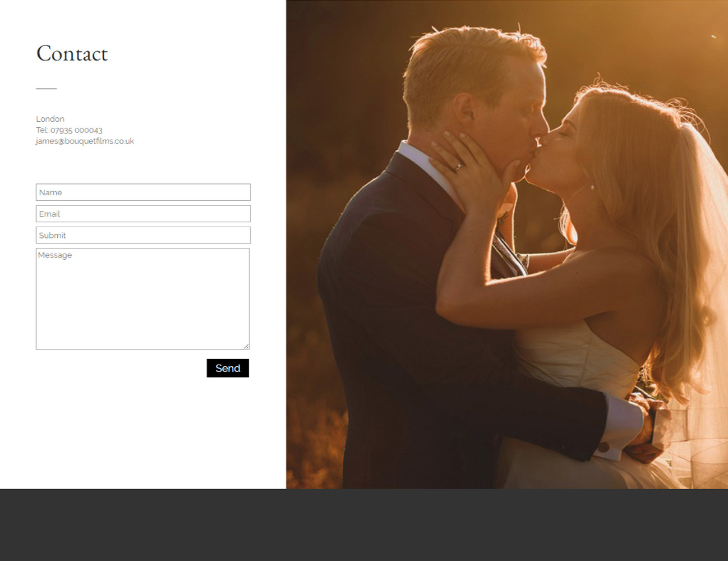Viewport: 728px width, 561px height.
Task: Click the London location text
Action: [x=50, y=119]
